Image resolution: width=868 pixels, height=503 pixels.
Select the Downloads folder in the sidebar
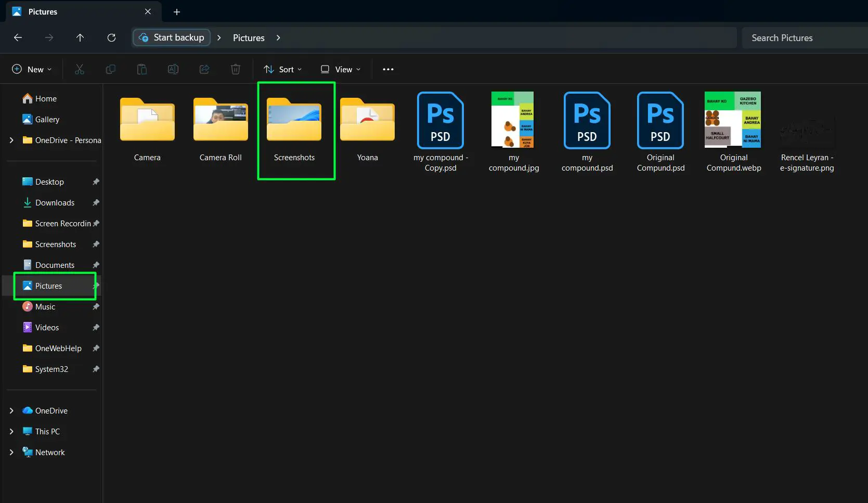54,202
